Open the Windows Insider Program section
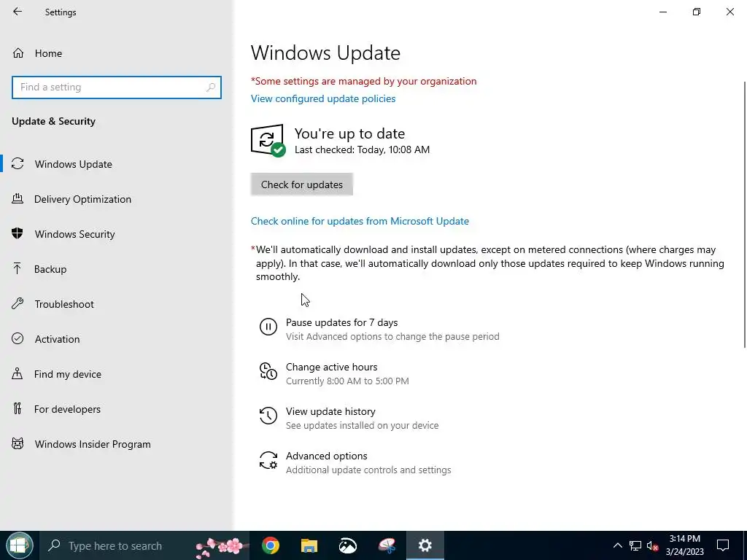Image resolution: width=747 pixels, height=560 pixels. (x=117, y=444)
